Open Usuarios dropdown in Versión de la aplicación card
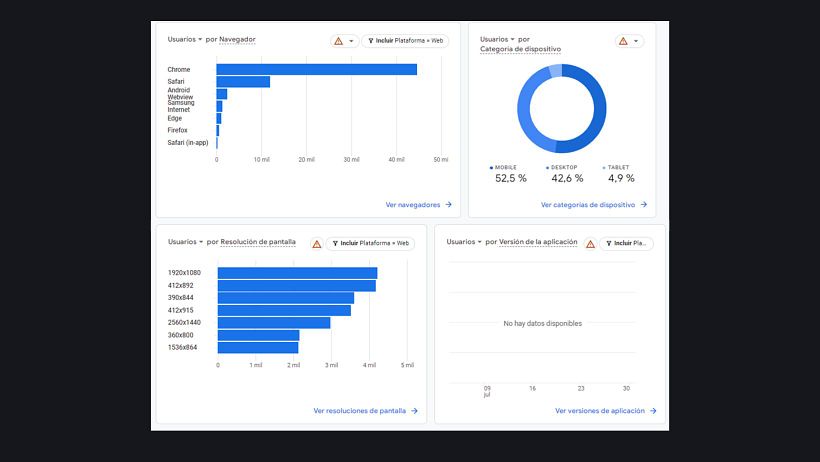Screen dimensions: 820x462 (478, 242)
